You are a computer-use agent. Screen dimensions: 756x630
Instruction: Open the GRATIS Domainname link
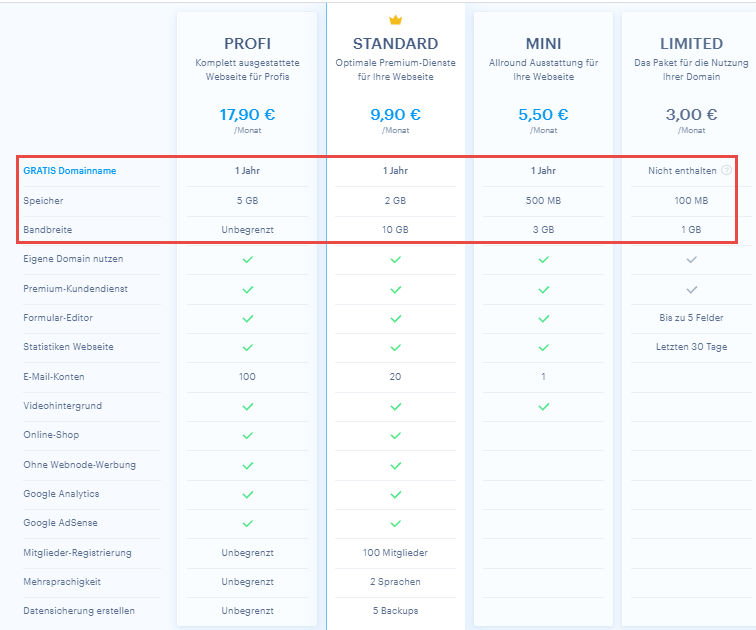coord(69,171)
